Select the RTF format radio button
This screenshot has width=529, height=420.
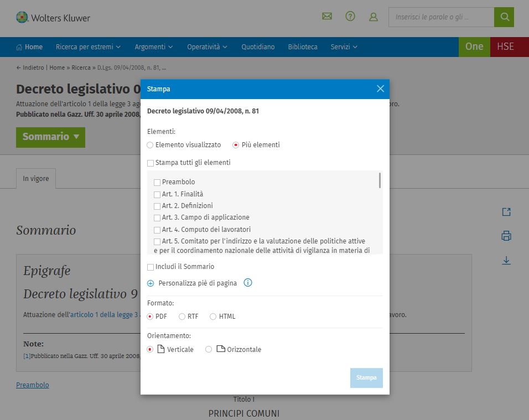pyautogui.click(x=182, y=317)
